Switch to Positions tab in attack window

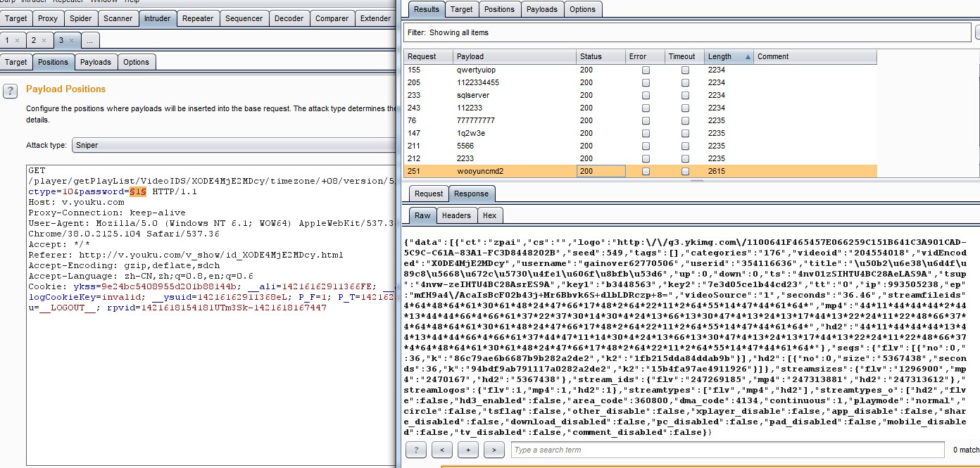click(500, 9)
